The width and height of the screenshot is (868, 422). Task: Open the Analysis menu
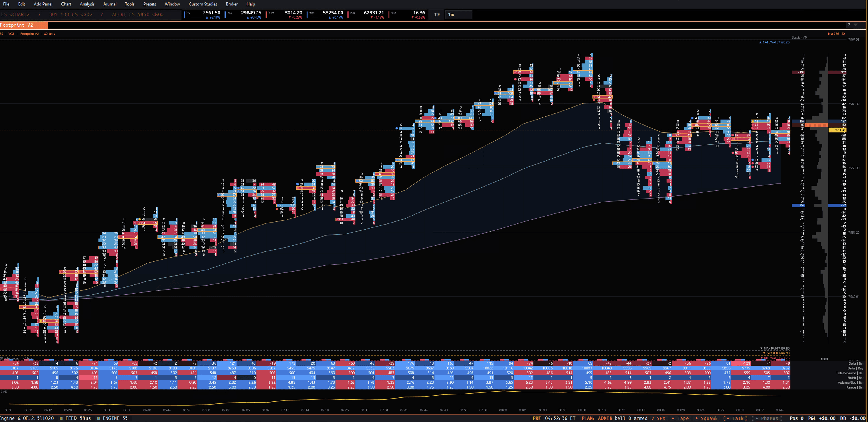coord(87,4)
